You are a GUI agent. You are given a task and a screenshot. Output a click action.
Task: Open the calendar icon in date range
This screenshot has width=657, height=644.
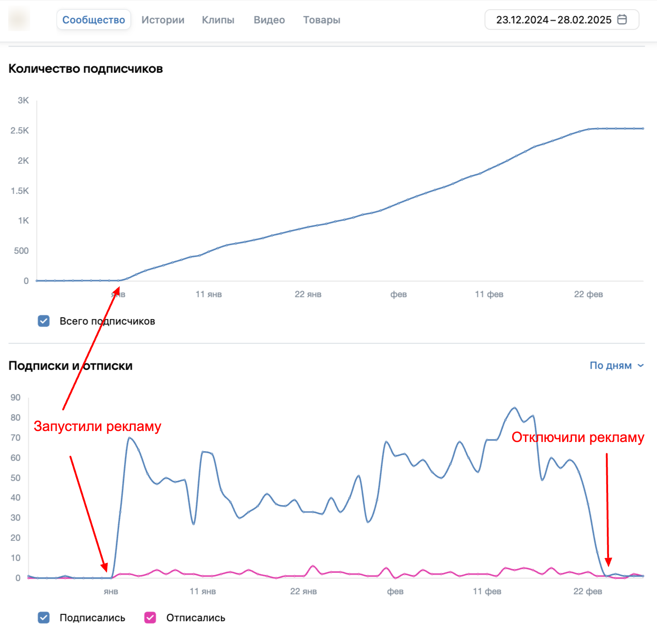pyautogui.click(x=622, y=20)
